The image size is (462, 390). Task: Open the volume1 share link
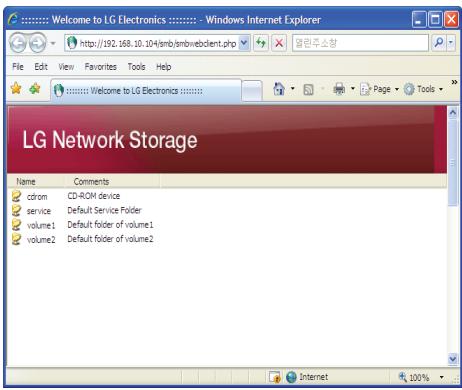pos(41,225)
